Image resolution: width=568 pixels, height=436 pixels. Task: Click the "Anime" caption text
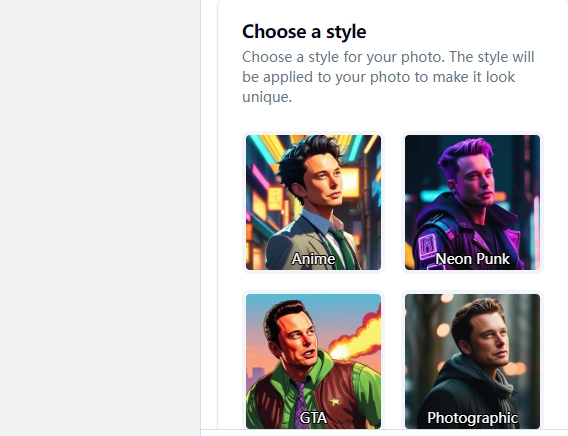(313, 259)
